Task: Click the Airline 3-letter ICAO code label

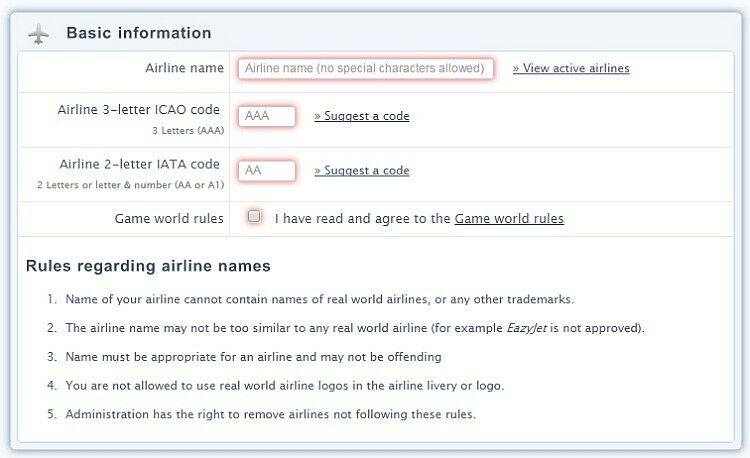Action: [x=139, y=110]
